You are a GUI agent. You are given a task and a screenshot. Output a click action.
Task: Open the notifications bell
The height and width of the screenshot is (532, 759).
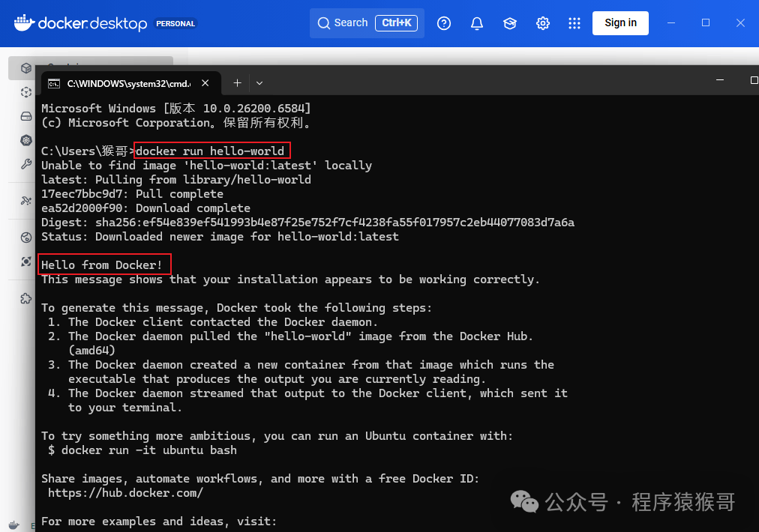[x=477, y=23]
